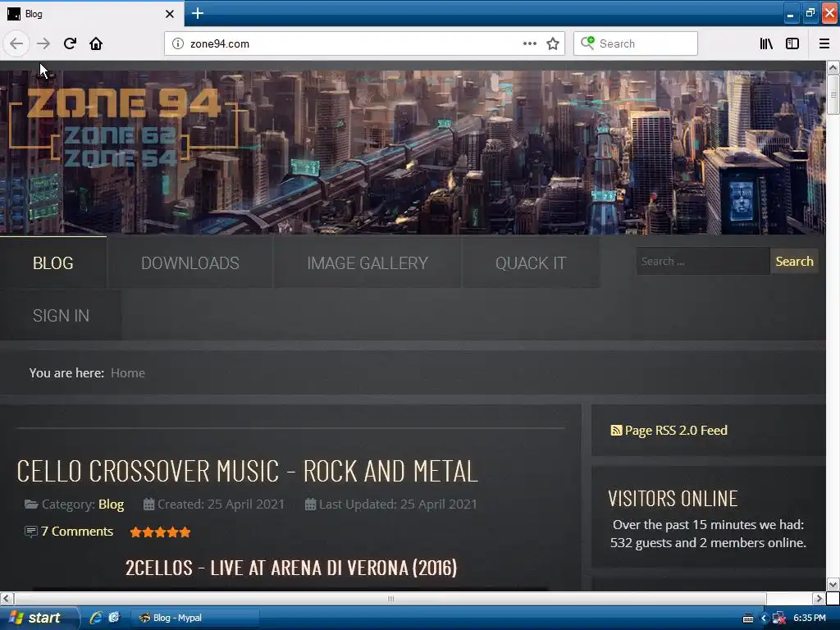Image resolution: width=840 pixels, height=630 pixels.
Task: Open the Library bookshelf icon
Action: point(766,43)
